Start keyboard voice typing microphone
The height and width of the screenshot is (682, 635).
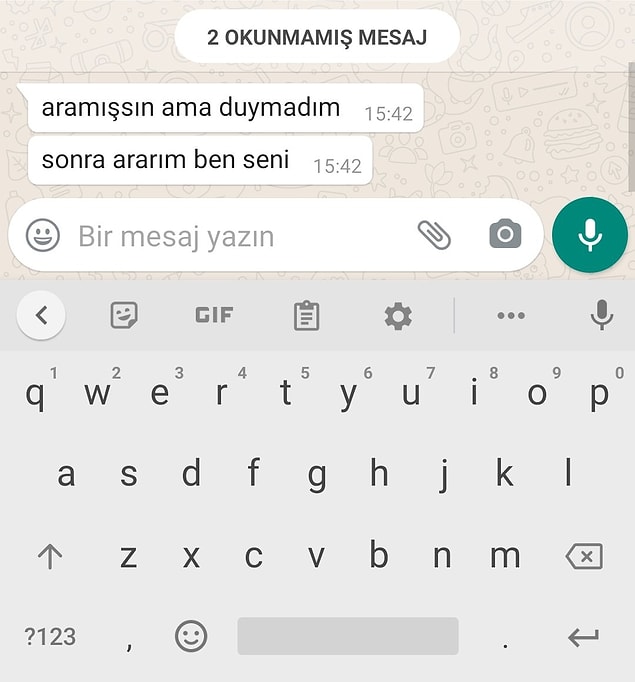(602, 314)
